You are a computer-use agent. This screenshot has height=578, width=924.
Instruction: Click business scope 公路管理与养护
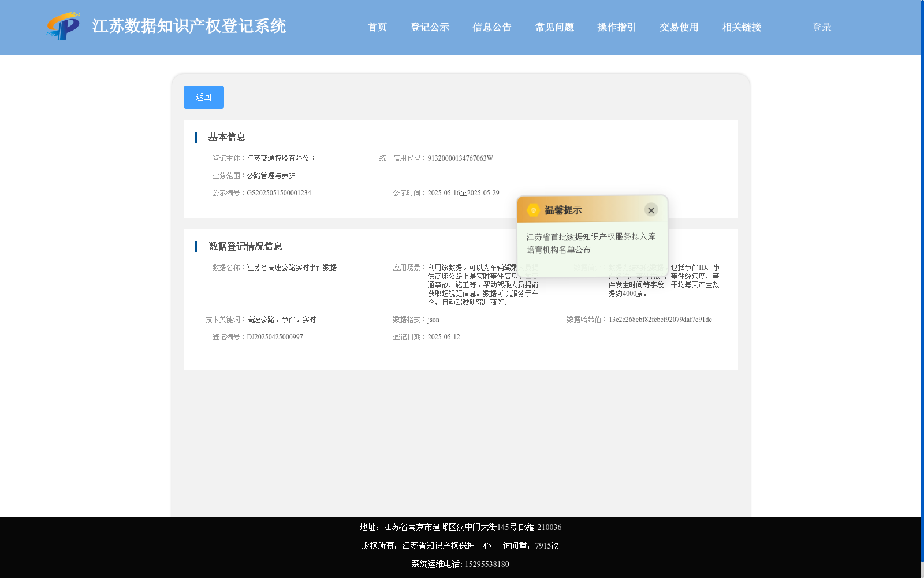(271, 176)
